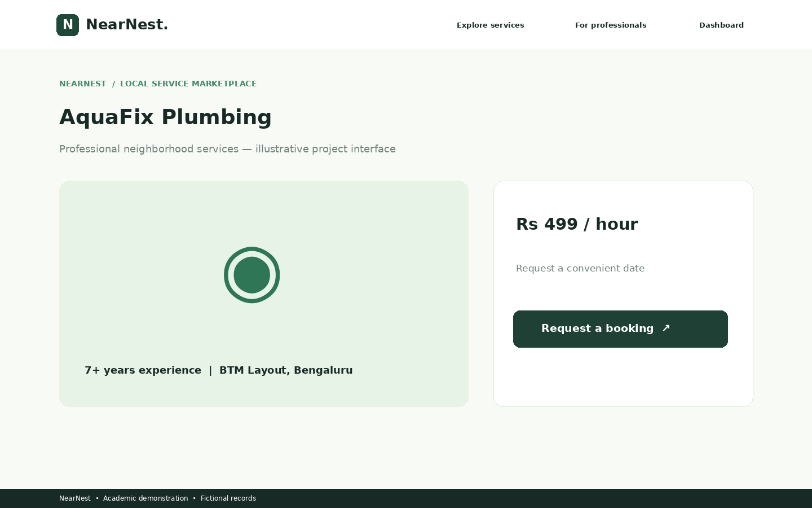Click the Request a convenient date text
The width and height of the screenshot is (812, 508).
coord(580,269)
